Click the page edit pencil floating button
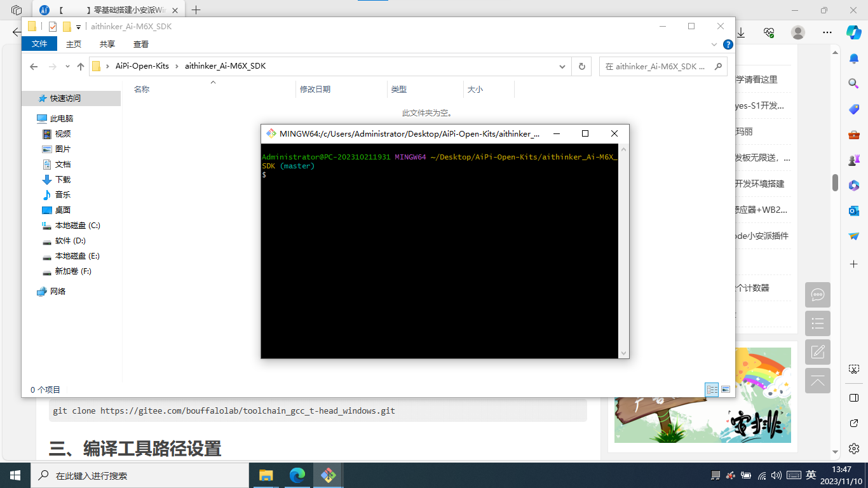This screenshot has height=488, width=868. pyautogui.click(x=818, y=352)
